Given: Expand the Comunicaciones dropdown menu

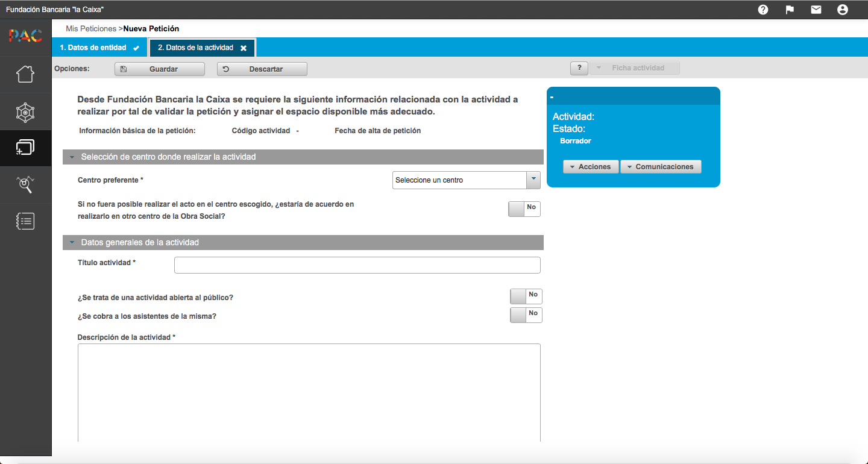Looking at the screenshot, I should pyautogui.click(x=661, y=167).
